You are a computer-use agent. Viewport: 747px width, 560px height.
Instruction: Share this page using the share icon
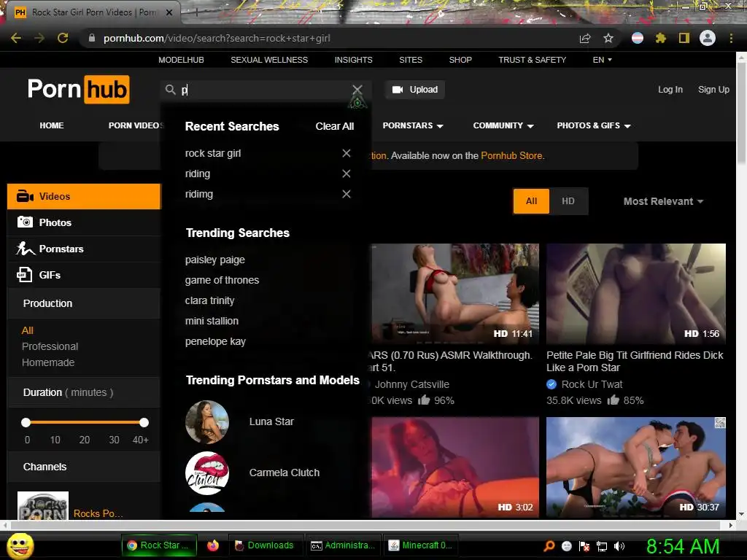(585, 38)
